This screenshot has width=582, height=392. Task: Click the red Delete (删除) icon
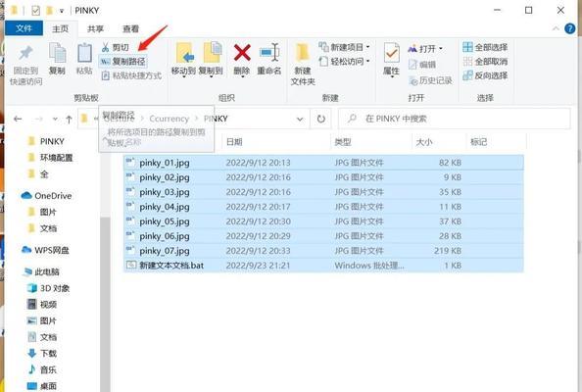click(242, 53)
